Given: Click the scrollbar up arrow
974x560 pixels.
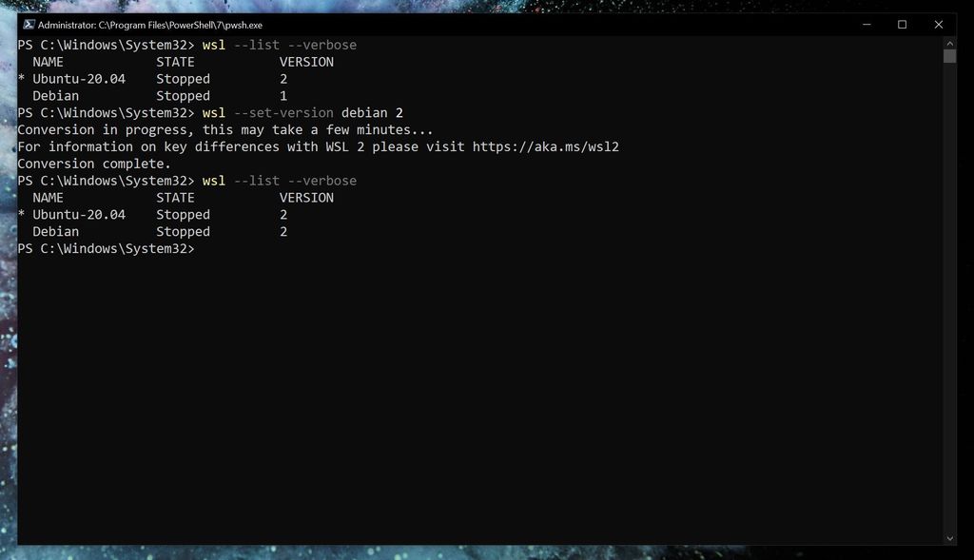Looking at the screenshot, I should (x=948, y=45).
